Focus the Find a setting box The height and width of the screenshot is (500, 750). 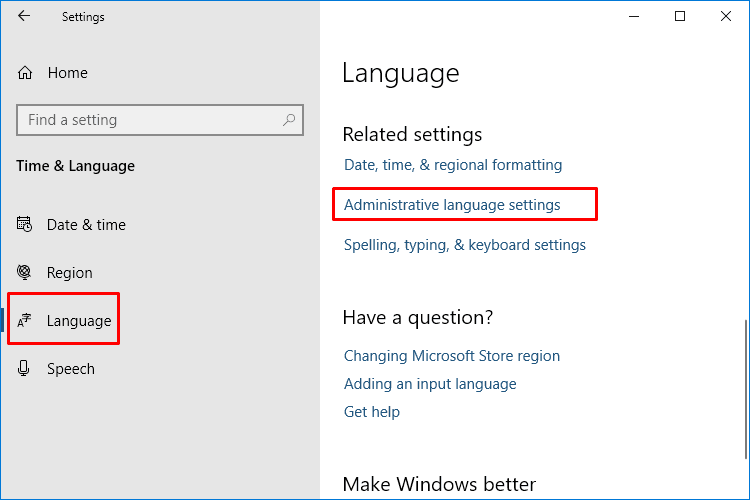tap(160, 120)
